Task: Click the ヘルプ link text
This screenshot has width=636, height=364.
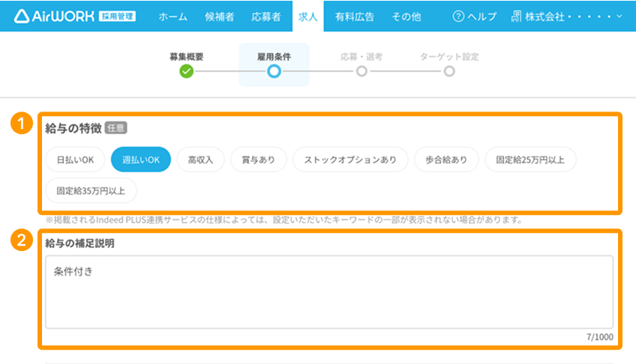Action: click(x=481, y=16)
